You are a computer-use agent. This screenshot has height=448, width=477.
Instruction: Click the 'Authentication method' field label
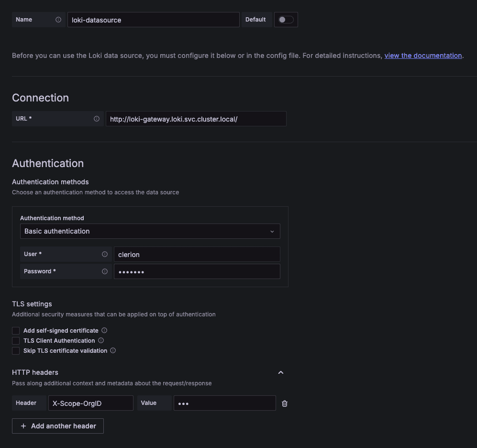click(x=52, y=218)
